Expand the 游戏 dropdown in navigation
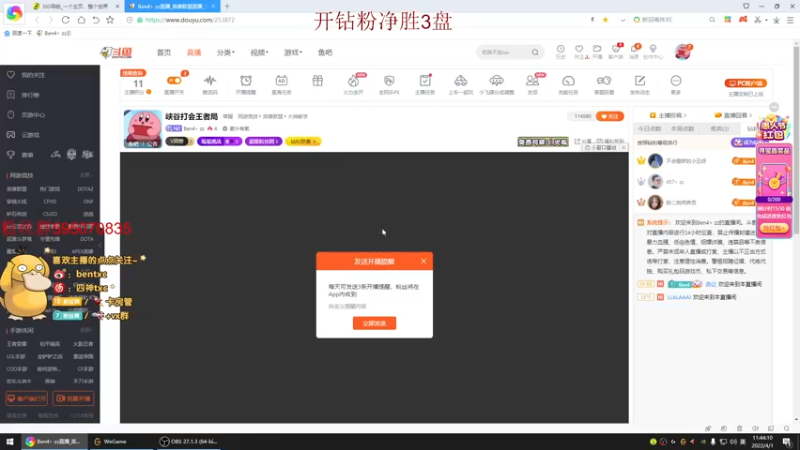Screen dimensions: 800x450 (293, 53)
